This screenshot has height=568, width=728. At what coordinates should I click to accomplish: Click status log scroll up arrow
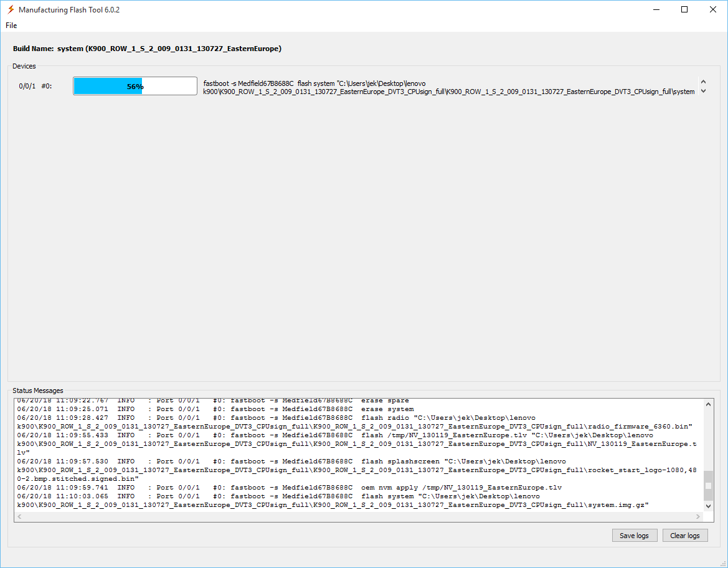coord(708,405)
